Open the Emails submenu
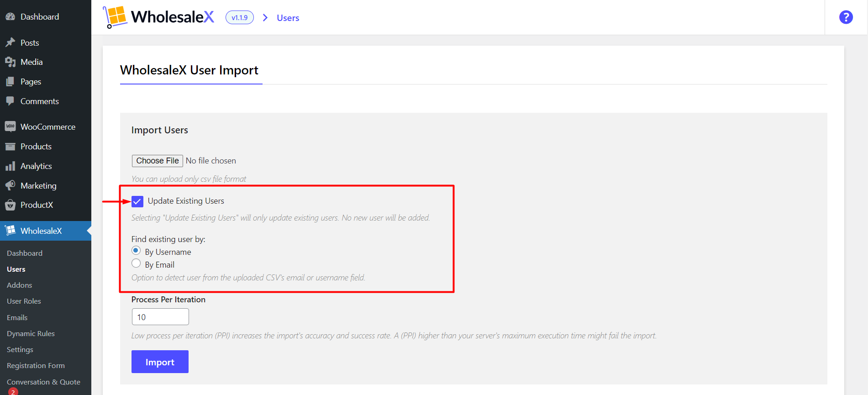The image size is (868, 395). [17, 317]
